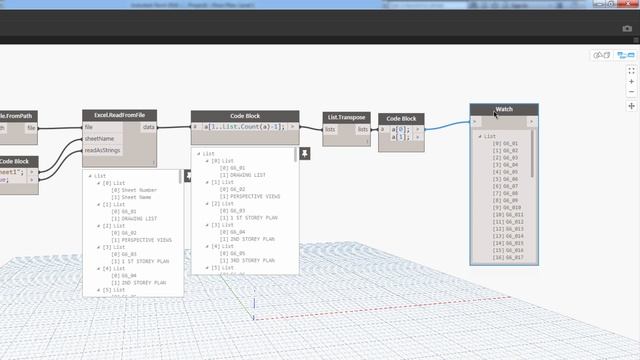Click the sheetName input port
640x360 pixels.
pyautogui.click(x=102, y=139)
